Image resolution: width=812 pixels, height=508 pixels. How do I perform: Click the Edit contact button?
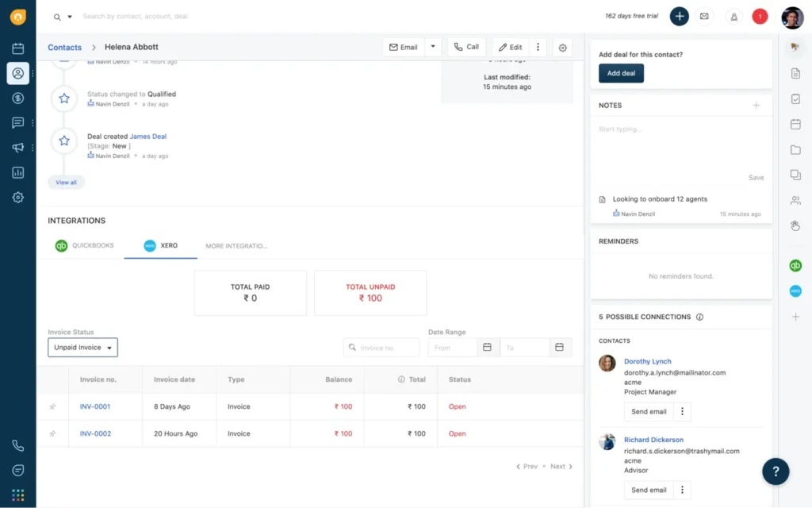[511, 47]
